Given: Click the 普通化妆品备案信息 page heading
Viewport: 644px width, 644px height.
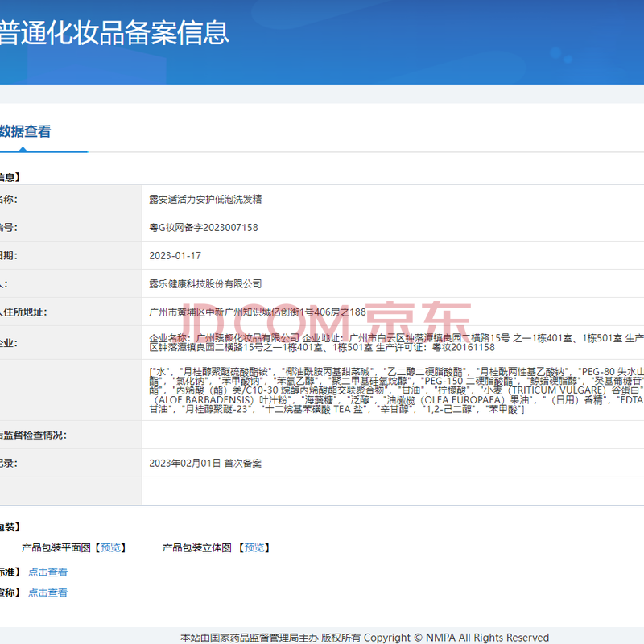Looking at the screenshot, I should 114,32.
